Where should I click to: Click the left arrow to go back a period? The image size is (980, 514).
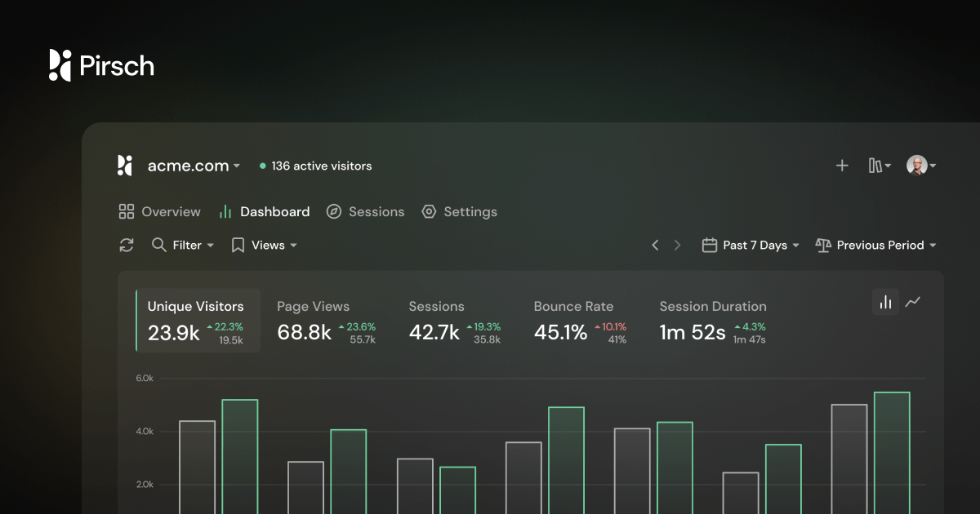click(x=656, y=245)
